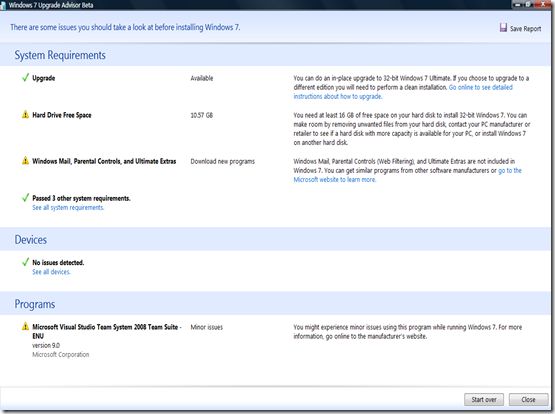
Task: Click the warning icon beside Hard Drive Free Space
Action: (25, 115)
